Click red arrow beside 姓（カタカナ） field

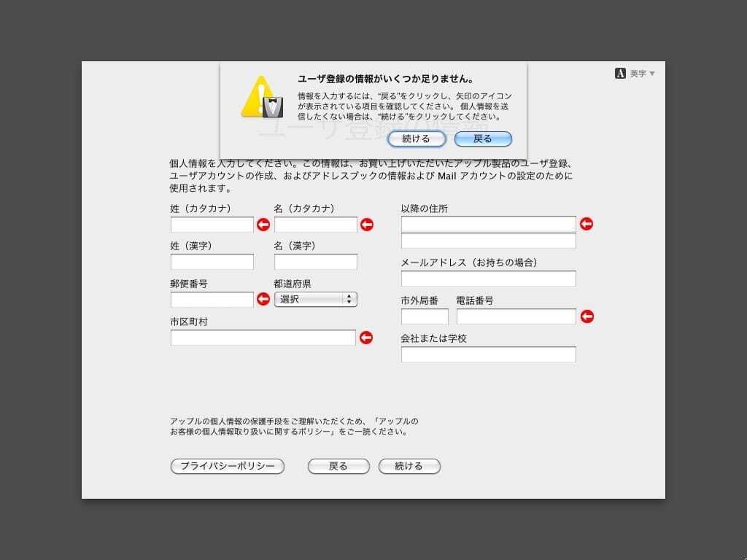pyautogui.click(x=263, y=225)
